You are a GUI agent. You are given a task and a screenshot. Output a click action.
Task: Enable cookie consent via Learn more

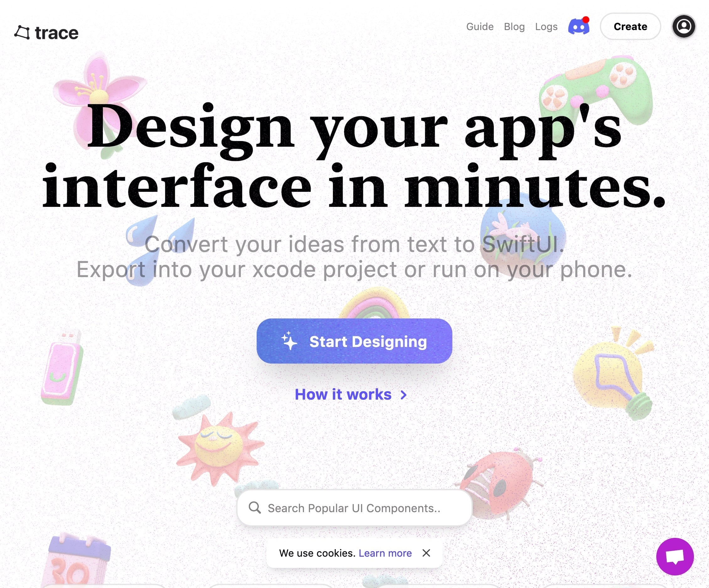coord(385,553)
